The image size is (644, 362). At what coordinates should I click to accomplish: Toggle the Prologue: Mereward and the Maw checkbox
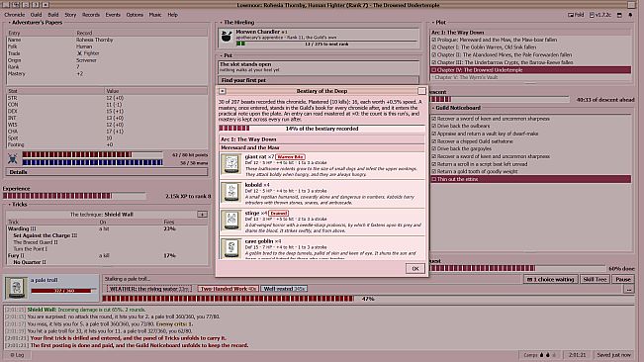pos(433,40)
